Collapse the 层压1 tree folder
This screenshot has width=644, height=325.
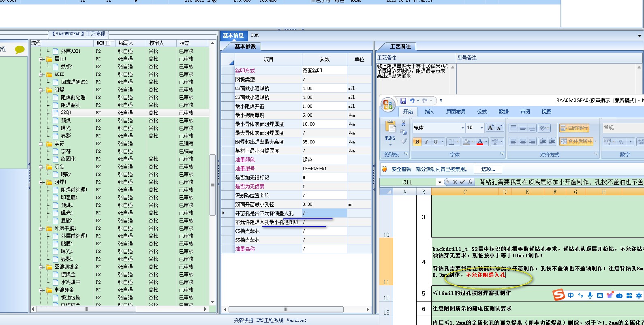click(x=41, y=59)
